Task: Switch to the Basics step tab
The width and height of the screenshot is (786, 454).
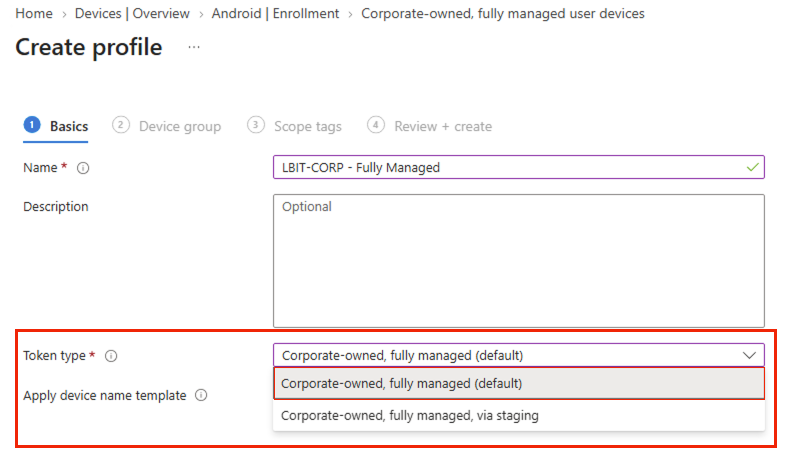Action: 56,126
